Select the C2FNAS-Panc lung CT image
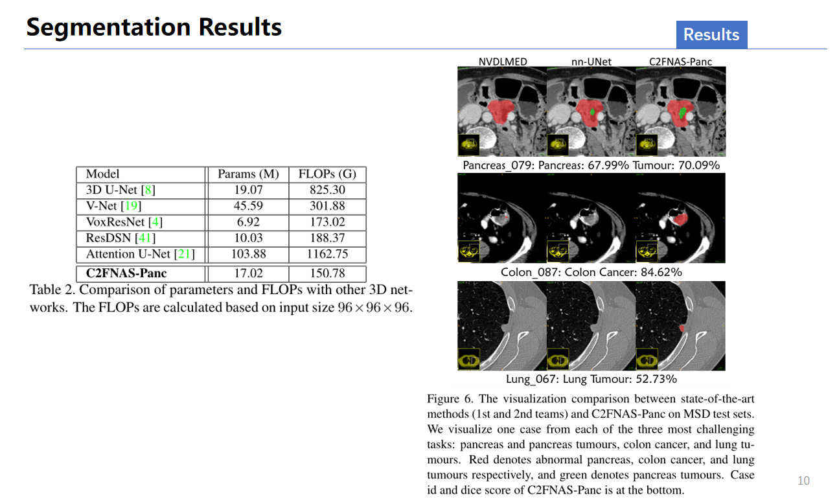This screenshot has height=504, width=837. tap(681, 325)
